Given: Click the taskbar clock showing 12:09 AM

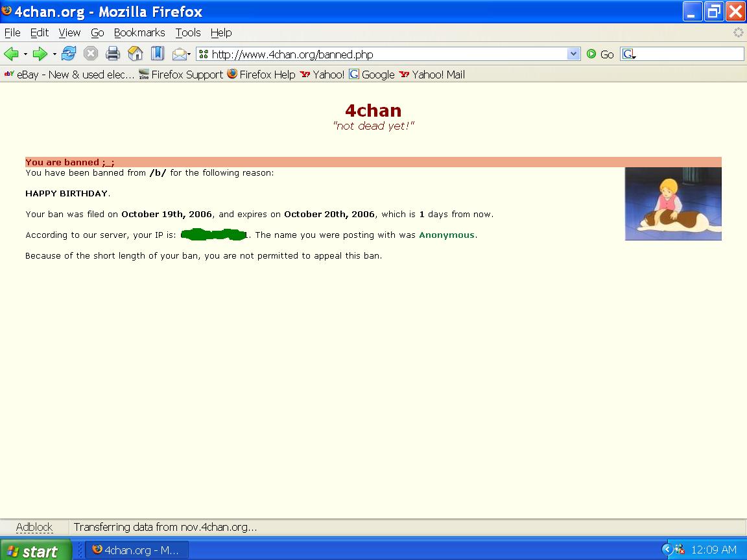Looking at the screenshot, I should [x=714, y=550].
